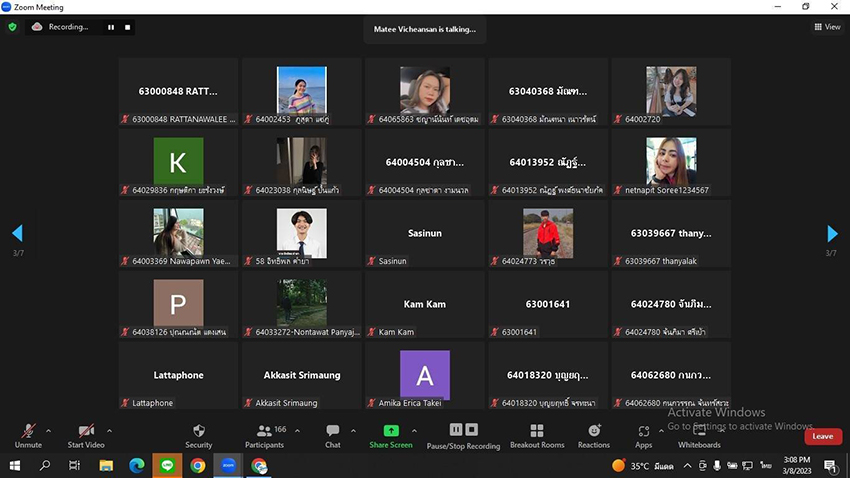Open the Windows Start menu
The height and width of the screenshot is (478, 850).
tap(15, 466)
